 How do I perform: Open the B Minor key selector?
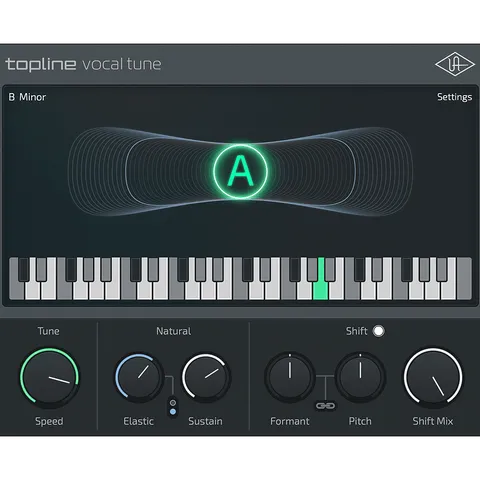click(x=27, y=97)
